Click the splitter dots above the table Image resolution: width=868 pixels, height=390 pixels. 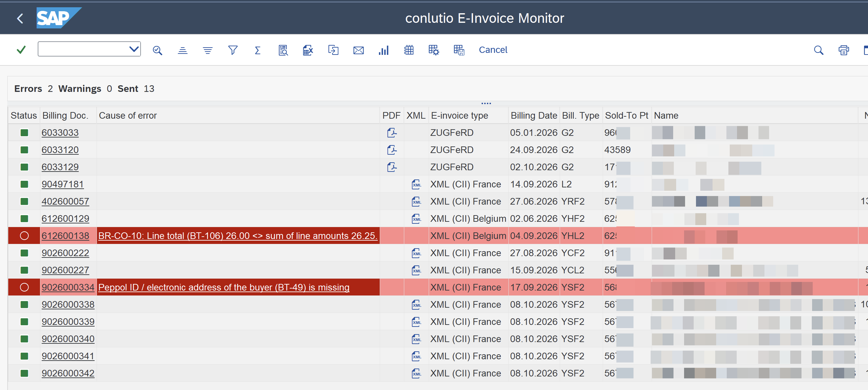pyautogui.click(x=486, y=103)
